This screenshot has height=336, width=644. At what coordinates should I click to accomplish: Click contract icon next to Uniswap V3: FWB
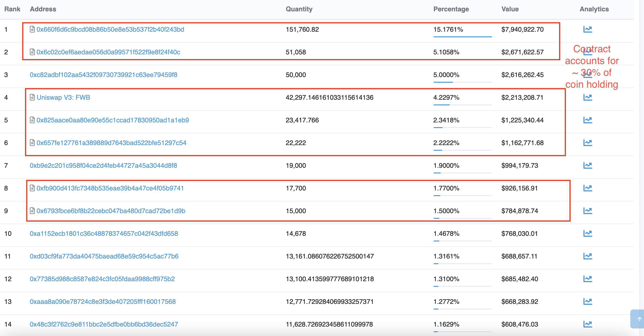pyautogui.click(x=32, y=97)
